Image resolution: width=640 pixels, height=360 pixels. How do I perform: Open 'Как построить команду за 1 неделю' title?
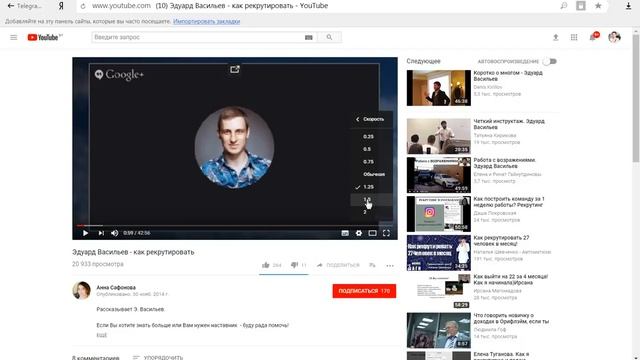(x=509, y=202)
